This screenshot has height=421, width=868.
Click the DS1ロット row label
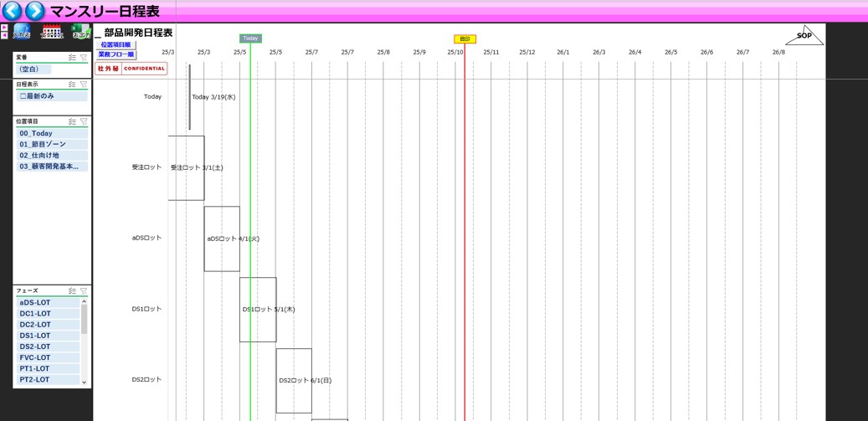pos(146,309)
